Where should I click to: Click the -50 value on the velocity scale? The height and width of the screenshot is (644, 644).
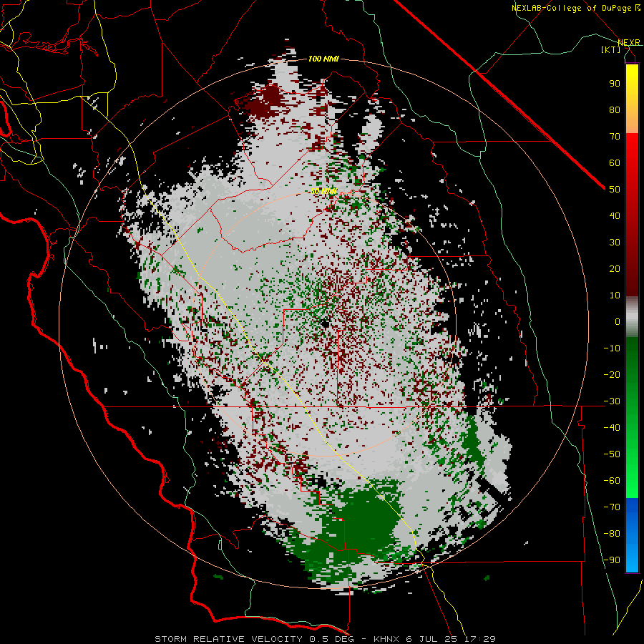(x=612, y=454)
